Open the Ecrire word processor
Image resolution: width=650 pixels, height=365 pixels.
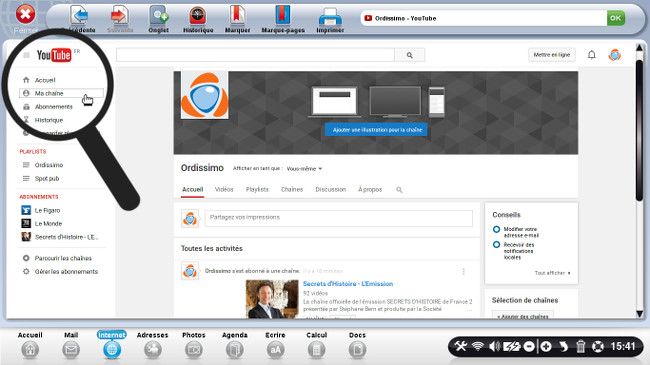[x=276, y=350]
